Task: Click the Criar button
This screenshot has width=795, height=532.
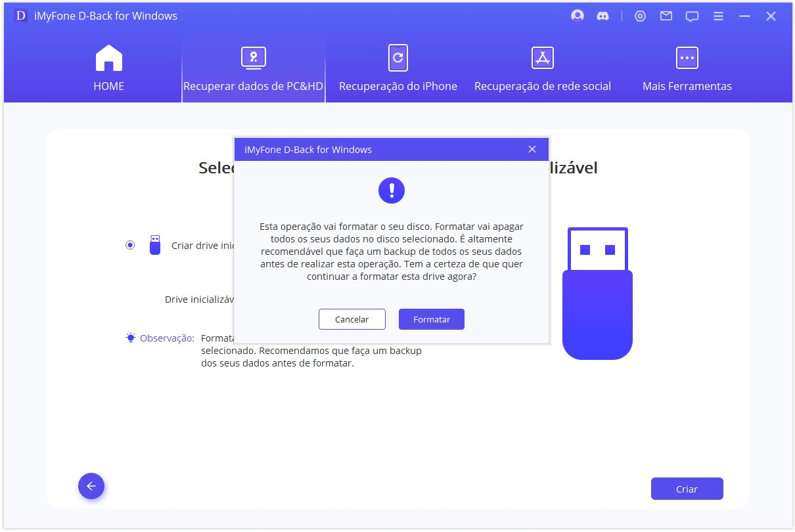Action: [x=687, y=489]
